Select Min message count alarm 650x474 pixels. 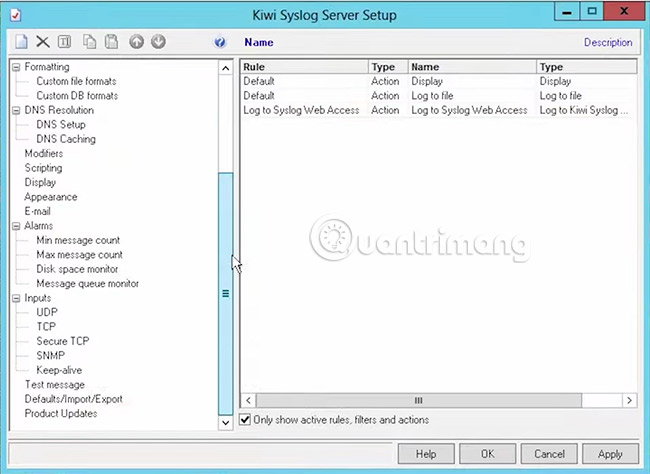(78, 240)
